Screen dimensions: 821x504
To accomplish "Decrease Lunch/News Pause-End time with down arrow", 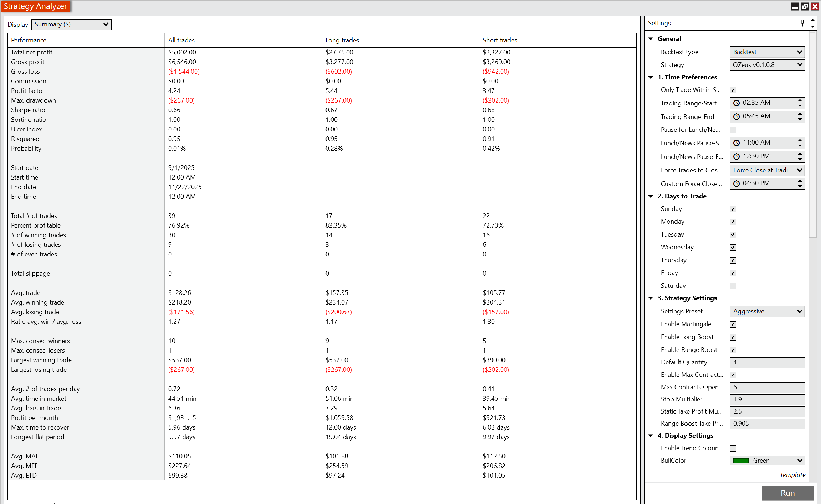I will [800, 159].
